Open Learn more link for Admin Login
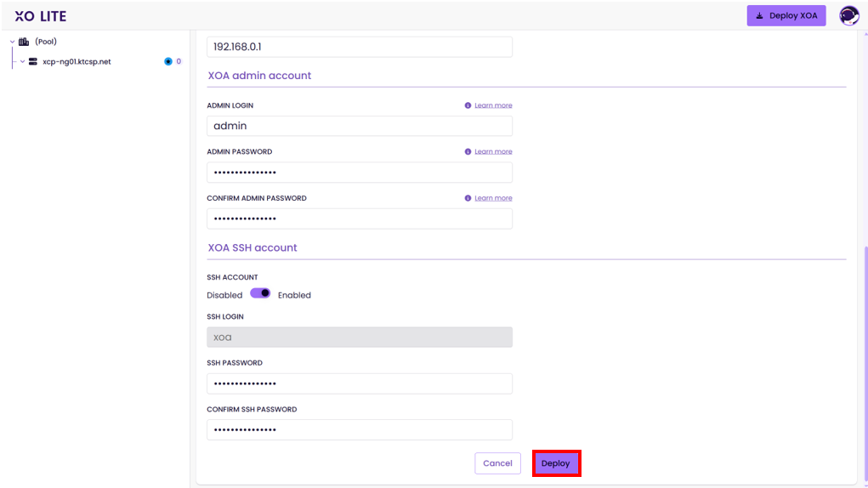This screenshot has height=488, width=868. (x=493, y=105)
